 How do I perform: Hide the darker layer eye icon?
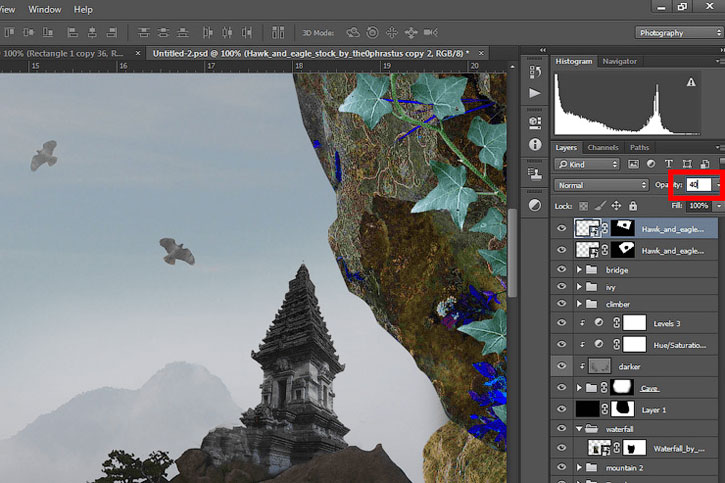coord(561,366)
